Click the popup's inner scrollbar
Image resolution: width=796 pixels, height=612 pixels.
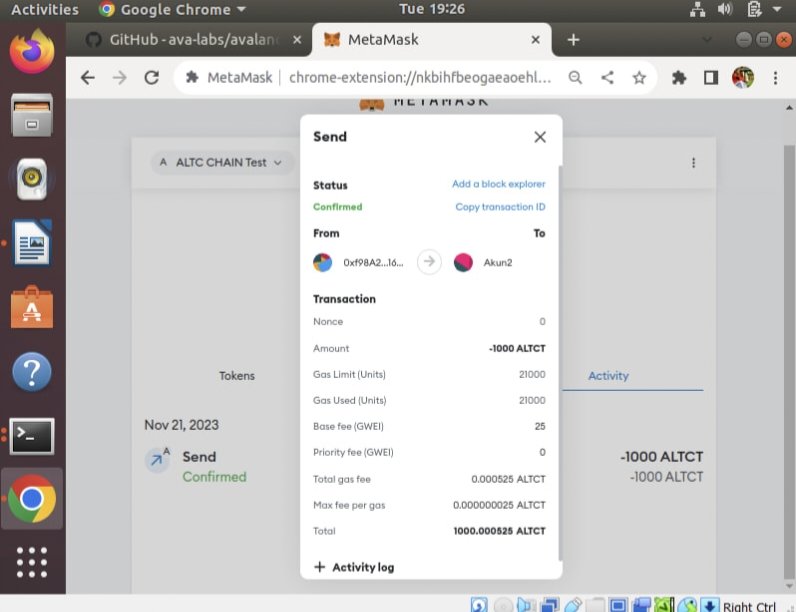560,363
